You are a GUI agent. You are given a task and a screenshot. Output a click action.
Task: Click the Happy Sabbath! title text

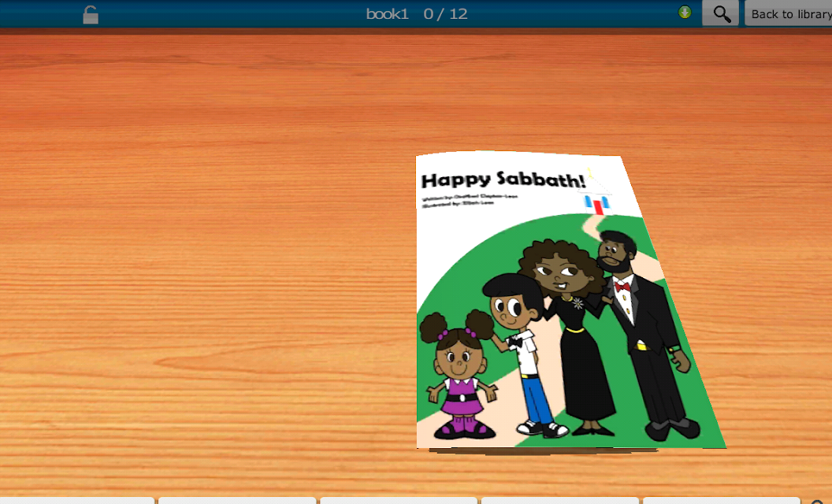click(503, 180)
